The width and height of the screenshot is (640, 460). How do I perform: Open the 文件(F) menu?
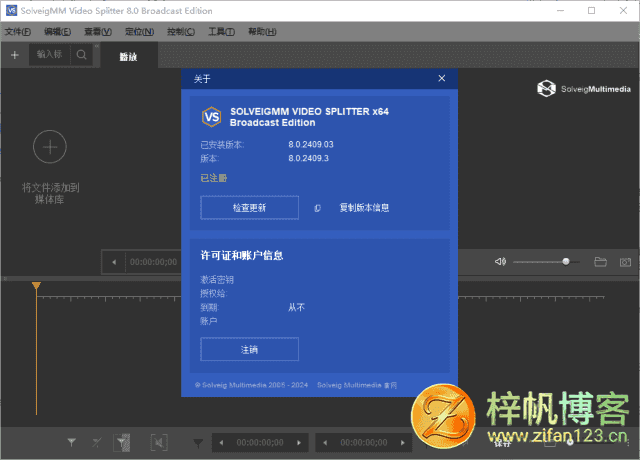(18, 32)
